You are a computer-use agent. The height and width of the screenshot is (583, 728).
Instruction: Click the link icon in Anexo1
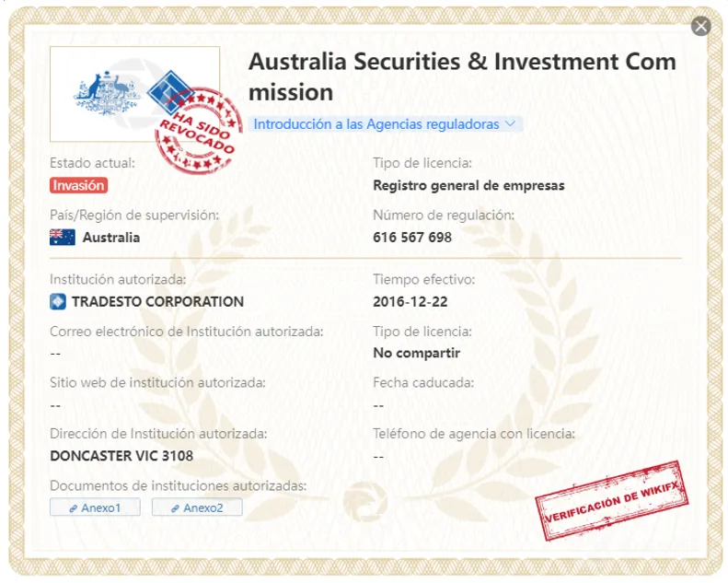(73, 508)
